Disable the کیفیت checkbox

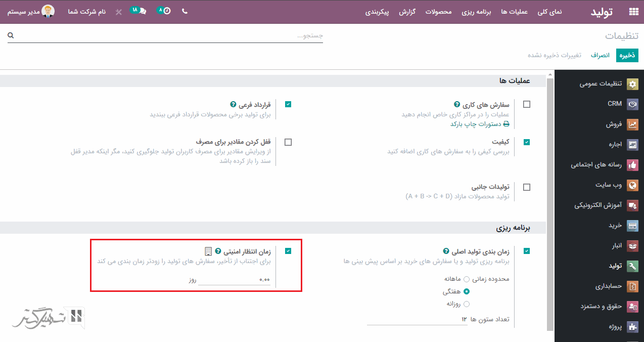[x=527, y=142]
